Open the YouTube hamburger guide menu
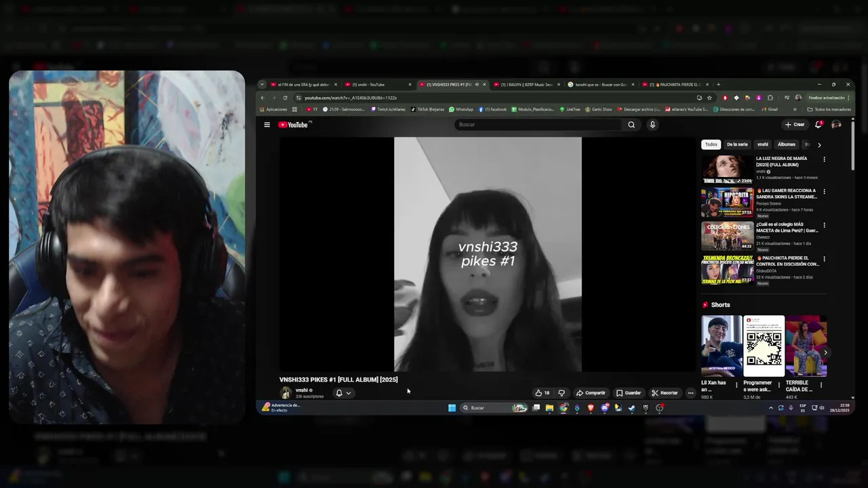 click(x=267, y=125)
